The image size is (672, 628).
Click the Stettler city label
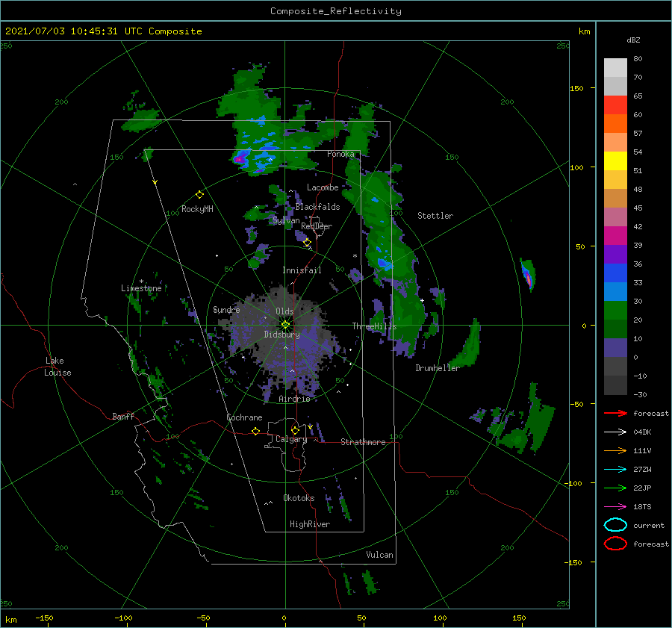pos(435,216)
